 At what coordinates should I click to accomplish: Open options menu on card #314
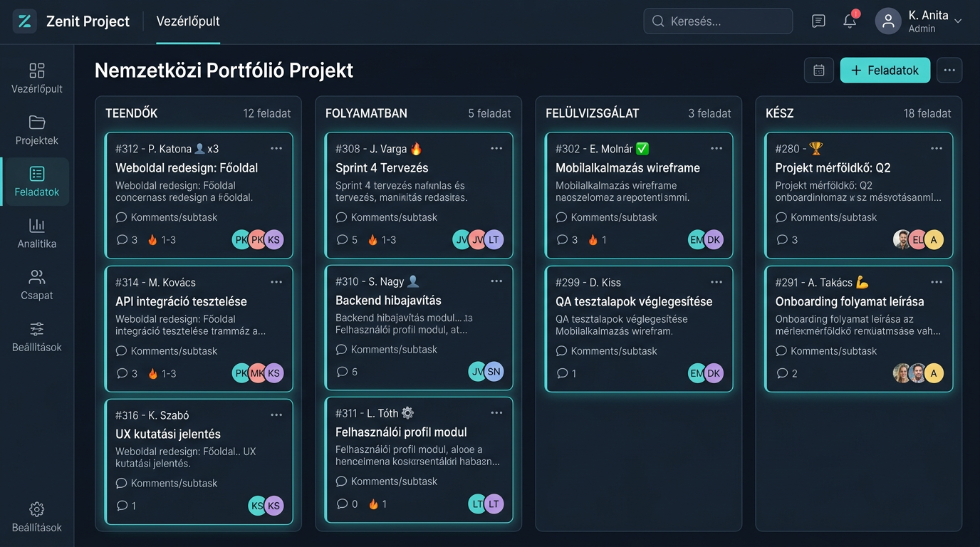[x=276, y=282]
